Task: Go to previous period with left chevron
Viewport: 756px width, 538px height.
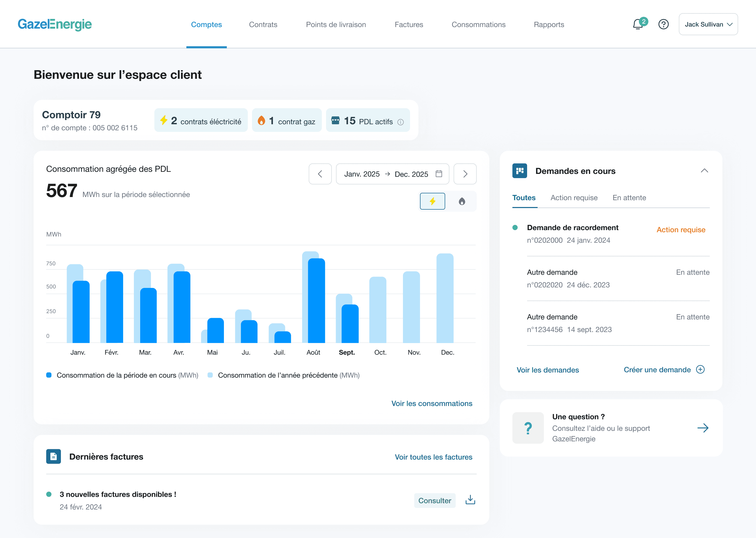Action: point(320,174)
